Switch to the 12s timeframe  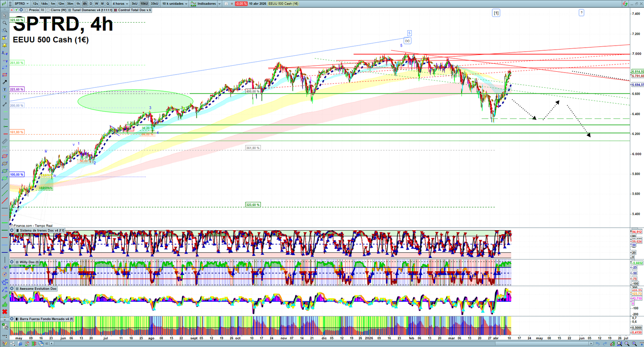[x=35, y=4]
